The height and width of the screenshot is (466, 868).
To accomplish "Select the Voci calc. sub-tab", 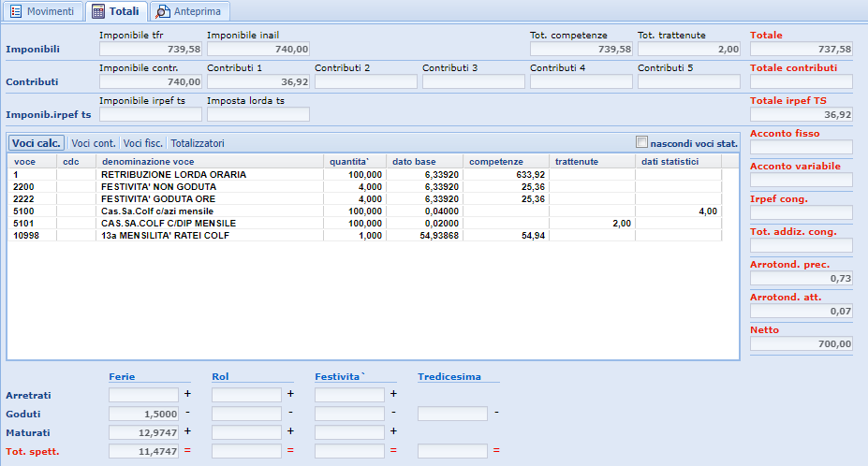I will 36,143.
